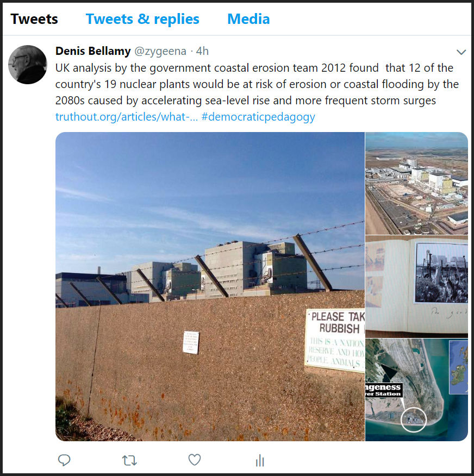Open Denis Bellamy display name

93,51
